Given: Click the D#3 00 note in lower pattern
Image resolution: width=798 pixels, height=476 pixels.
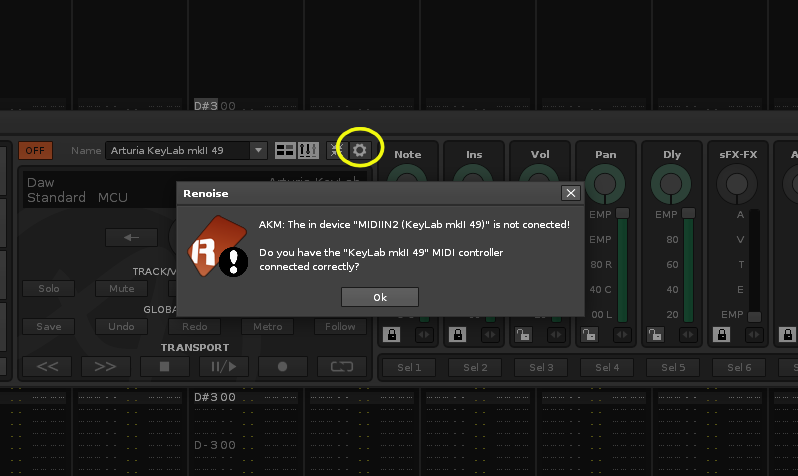Looking at the screenshot, I should point(214,397).
